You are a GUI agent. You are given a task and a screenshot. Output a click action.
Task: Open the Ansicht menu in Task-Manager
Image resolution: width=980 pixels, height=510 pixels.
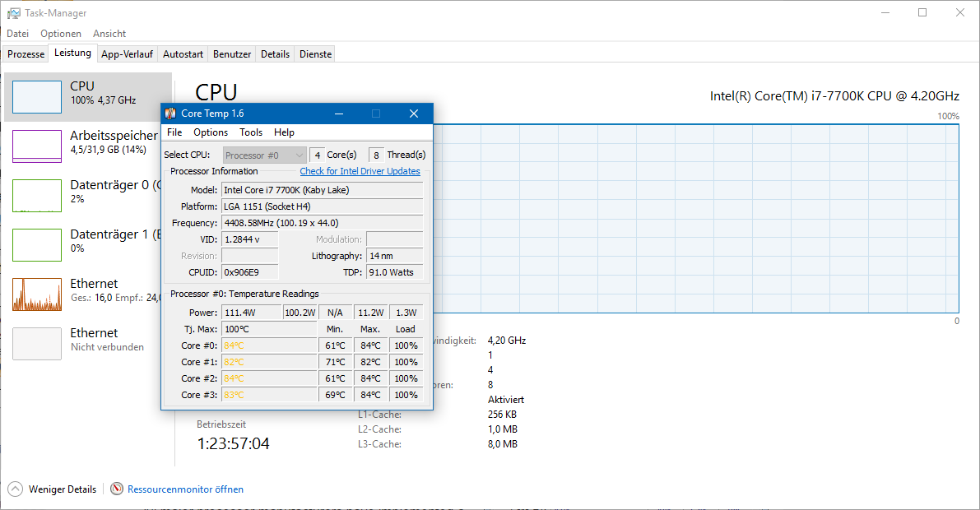[109, 34]
